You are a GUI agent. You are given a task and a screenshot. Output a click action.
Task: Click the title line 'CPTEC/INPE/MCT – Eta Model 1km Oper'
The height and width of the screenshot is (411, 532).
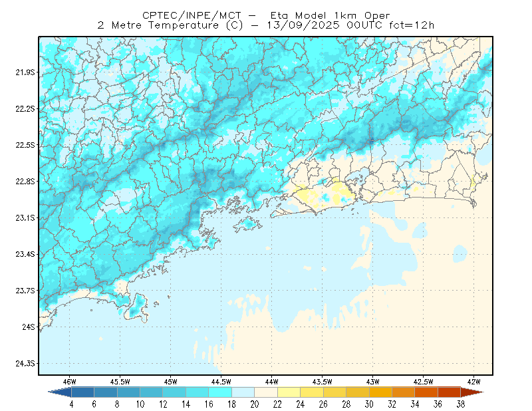pyautogui.click(x=266, y=15)
